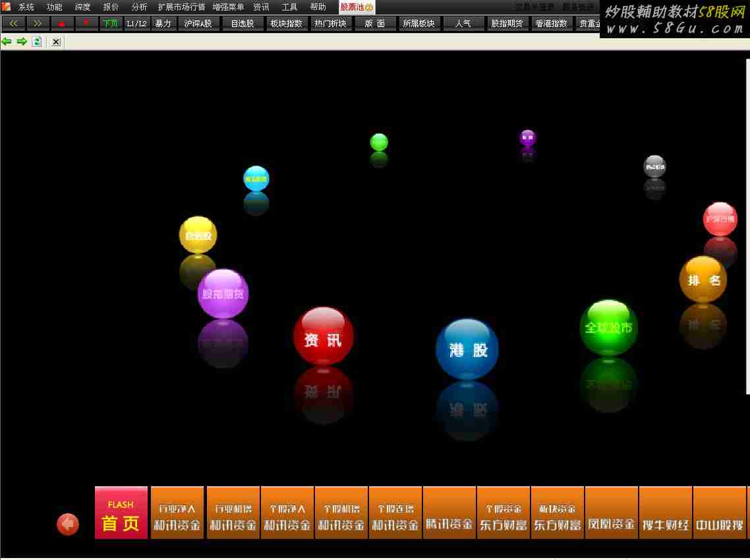Image resolution: width=750 pixels, height=560 pixels.
Task: Click the yellow 自选股 sphere
Action: [x=198, y=235]
